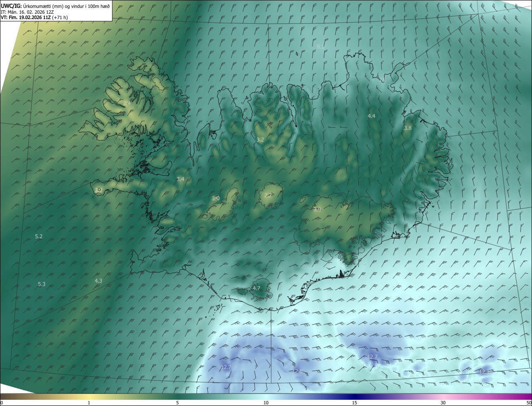Click the 12.7 value southeast of Iceland
This screenshot has height=406, width=532.
pos(373,357)
